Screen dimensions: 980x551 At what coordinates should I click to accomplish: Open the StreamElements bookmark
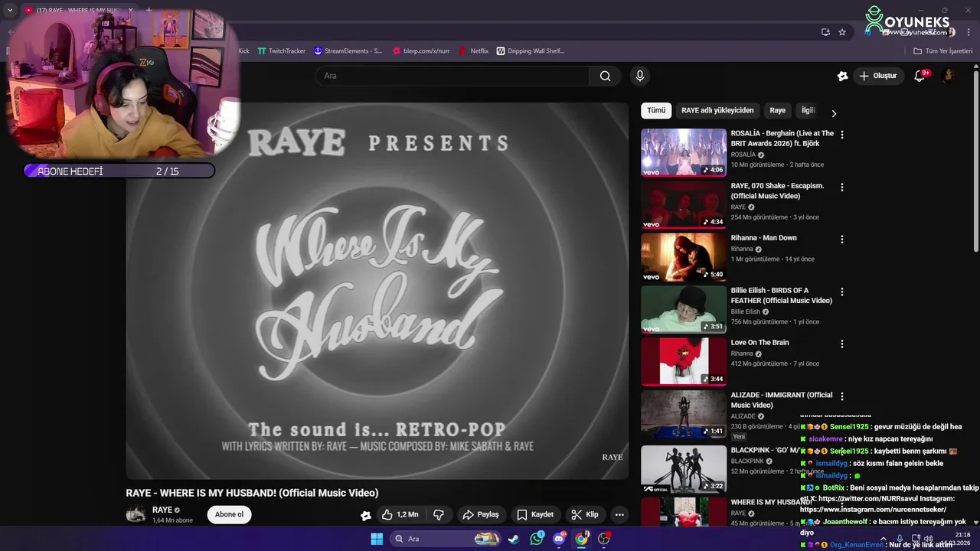click(x=348, y=51)
